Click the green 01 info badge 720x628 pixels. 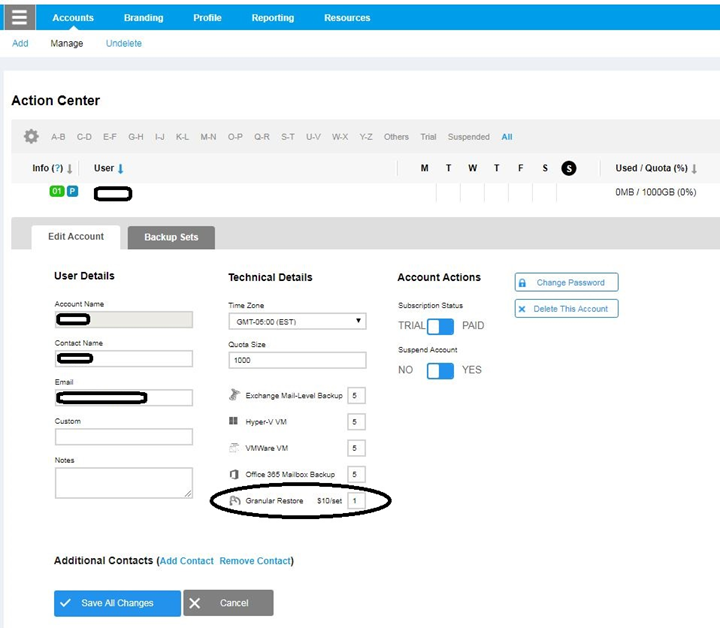[x=57, y=191]
